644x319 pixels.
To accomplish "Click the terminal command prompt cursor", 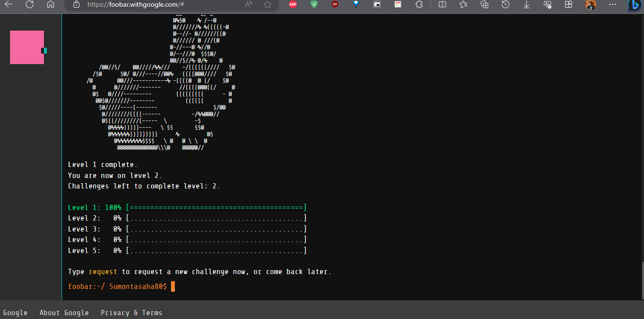I will pyautogui.click(x=173, y=286).
